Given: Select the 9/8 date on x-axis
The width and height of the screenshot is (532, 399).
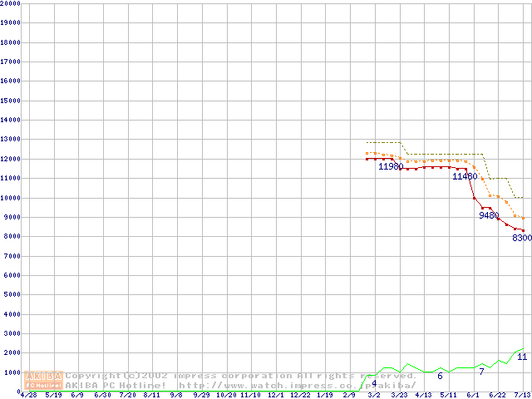Looking at the screenshot, I should pyautogui.click(x=176, y=395).
